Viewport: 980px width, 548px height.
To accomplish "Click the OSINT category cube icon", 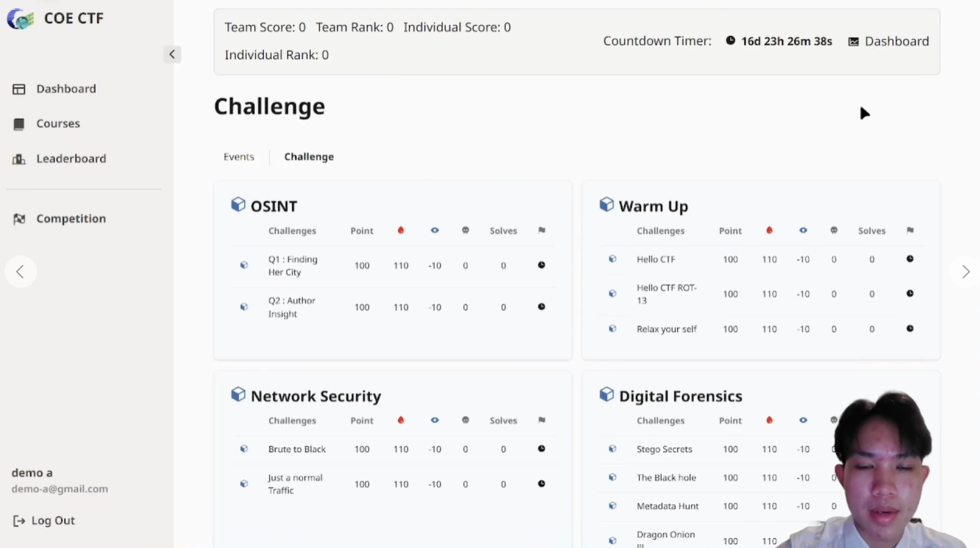I will (x=238, y=205).
